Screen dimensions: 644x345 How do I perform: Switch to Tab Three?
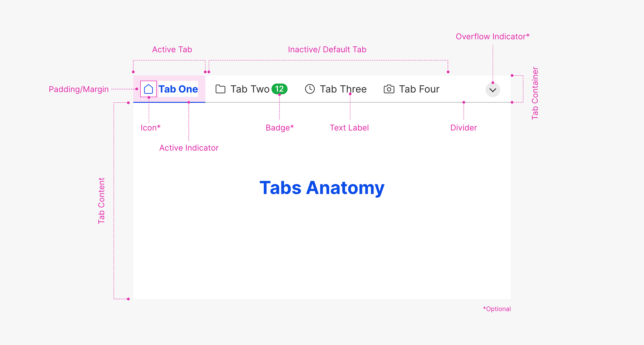click(x=343, y=89)
